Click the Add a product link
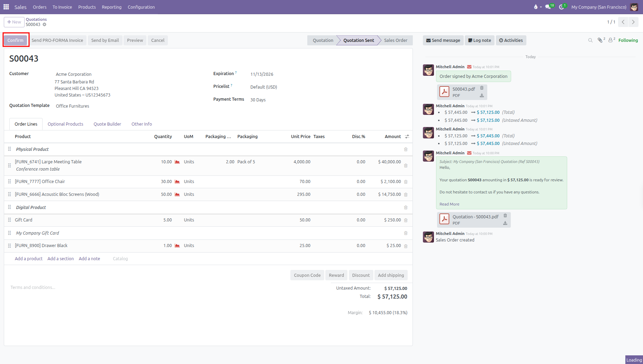This screenshot has height=364, width=643. (29, 259)
